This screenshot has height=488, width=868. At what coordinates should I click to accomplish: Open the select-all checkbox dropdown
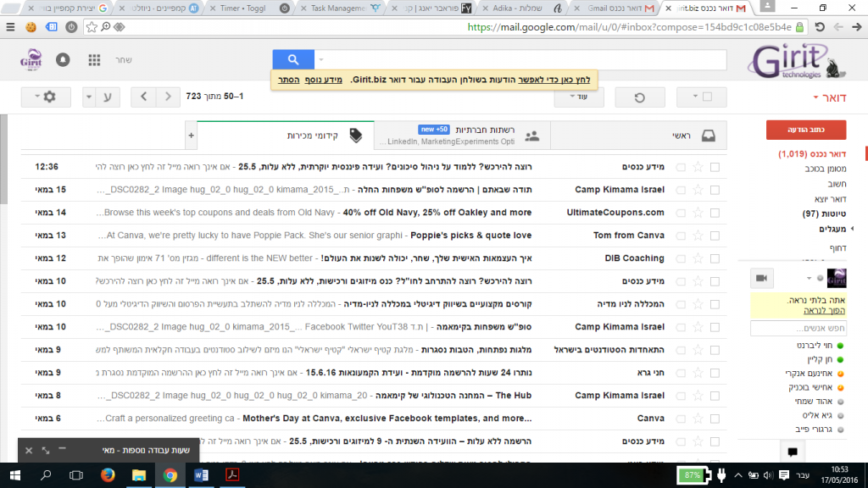[695, 97]
